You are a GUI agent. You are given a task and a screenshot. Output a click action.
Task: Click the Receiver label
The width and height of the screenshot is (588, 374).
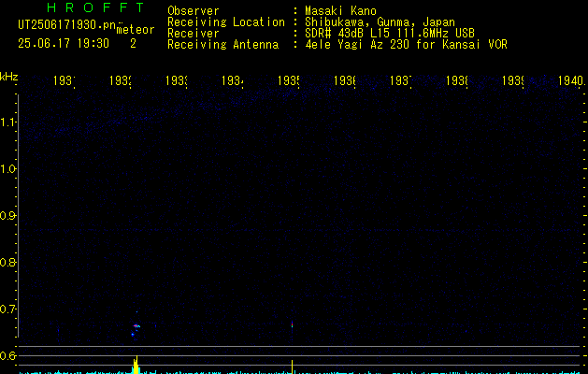click(194, 34)
